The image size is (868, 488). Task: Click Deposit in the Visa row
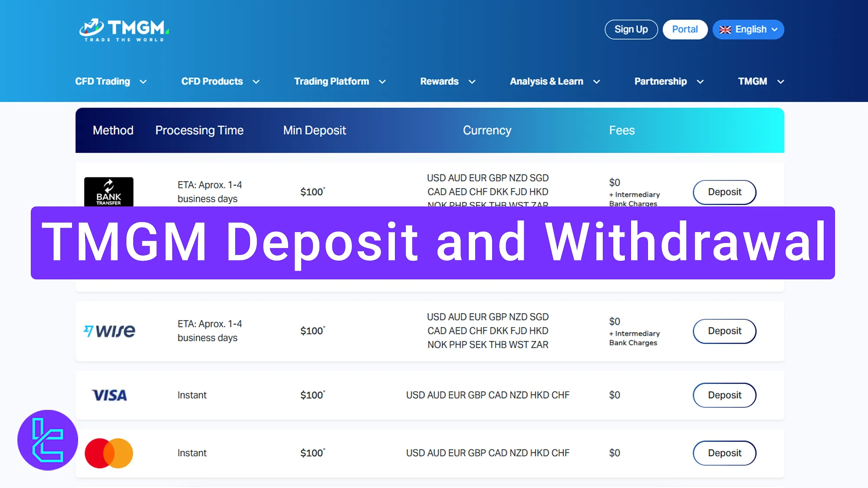tap(724, 395)
